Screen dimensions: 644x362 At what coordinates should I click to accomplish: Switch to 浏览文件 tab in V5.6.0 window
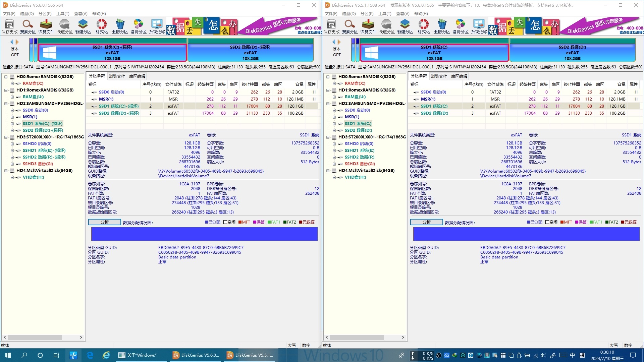(x=117, y=76)
